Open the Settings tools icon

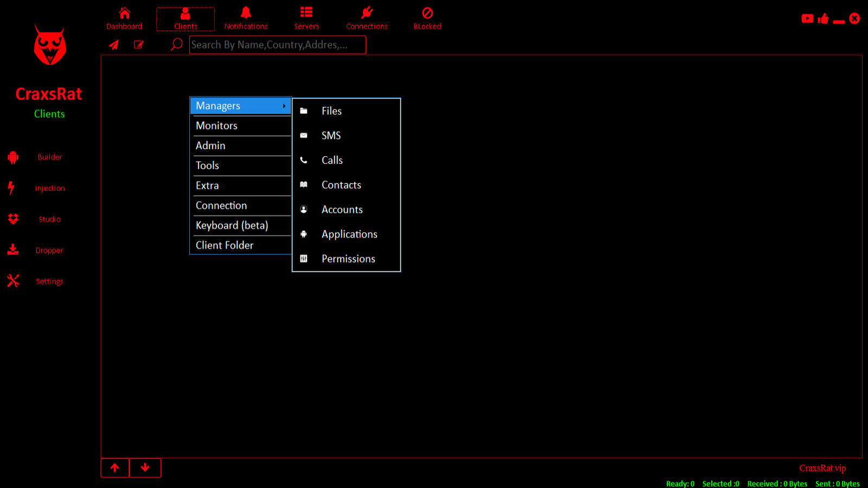point(13,281)
